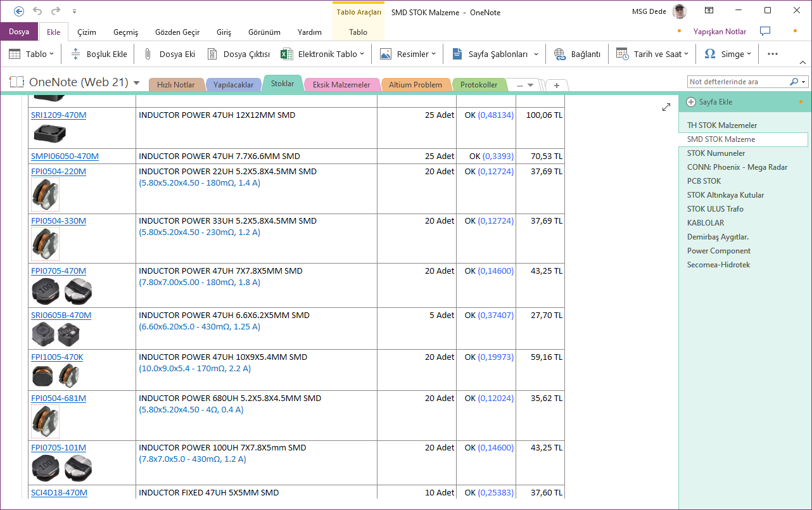Show more section tabs overflow
Image resolution: width=812 pixels, height=510 pixels.
click(525, 85)
